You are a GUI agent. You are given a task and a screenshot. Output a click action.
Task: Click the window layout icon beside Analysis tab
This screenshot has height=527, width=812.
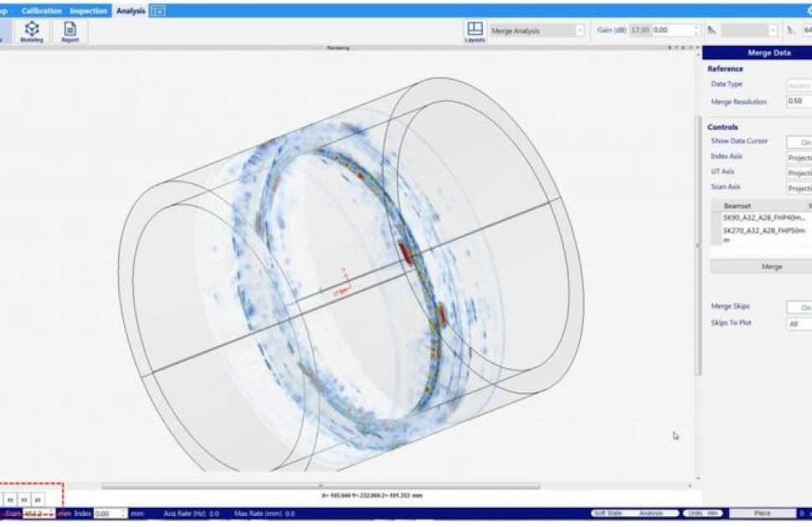pos(158,11)
